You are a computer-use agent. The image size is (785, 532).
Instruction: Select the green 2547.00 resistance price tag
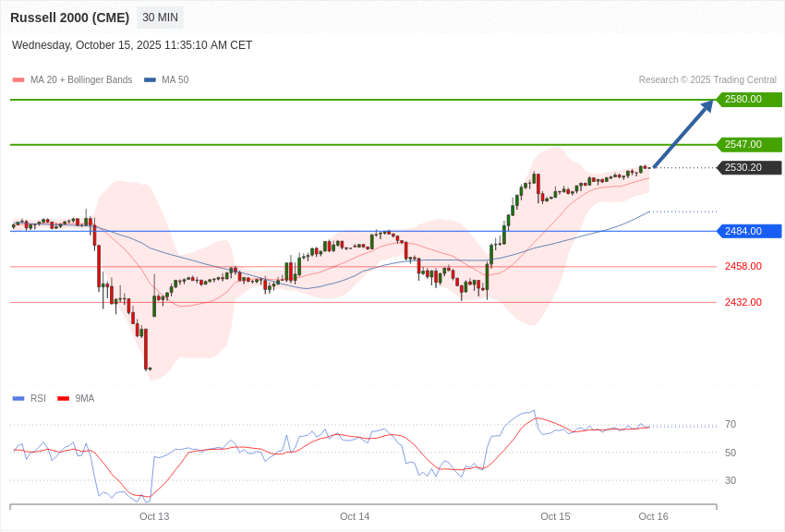(x=749, y=145)
